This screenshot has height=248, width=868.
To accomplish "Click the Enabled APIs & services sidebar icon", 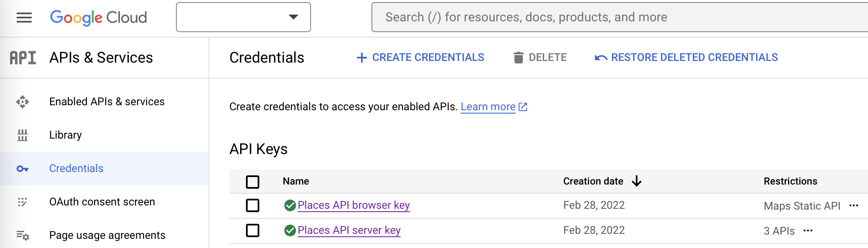I will click(x=23, y=101).
